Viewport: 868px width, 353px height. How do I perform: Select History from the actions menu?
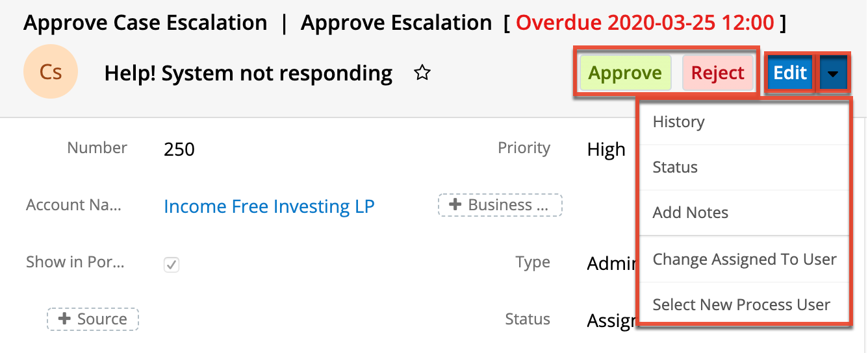[x=679, y=122]
